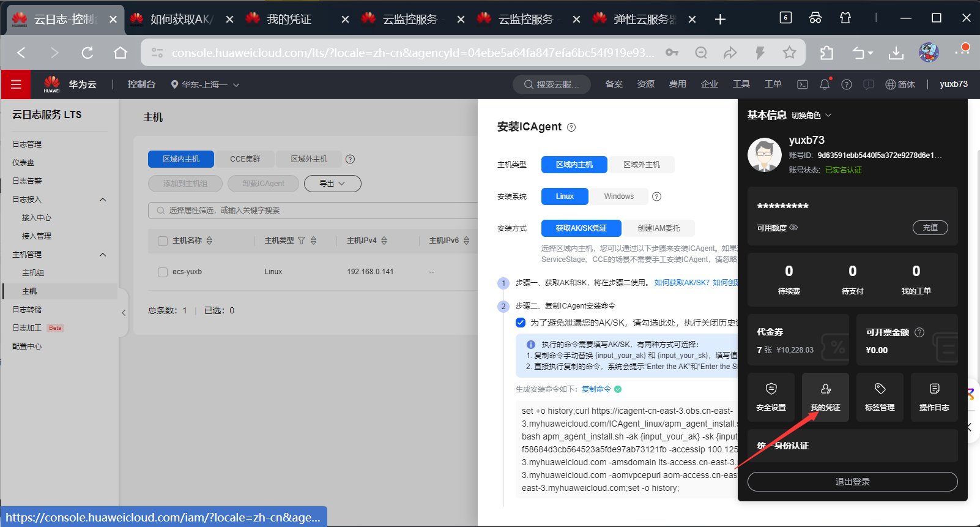Click help icon next to 安装ICAgent title
The width and height of the screenshot is (980, 527).
click(x=571, y=127)
